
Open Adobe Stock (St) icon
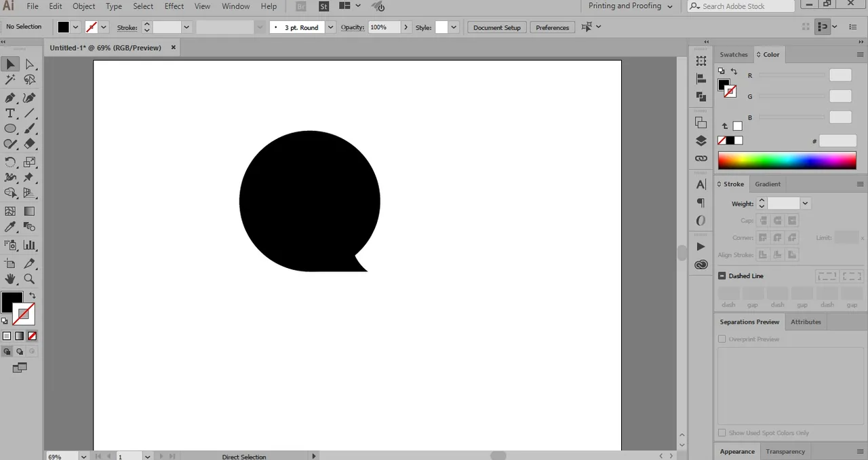click(324, 6)
